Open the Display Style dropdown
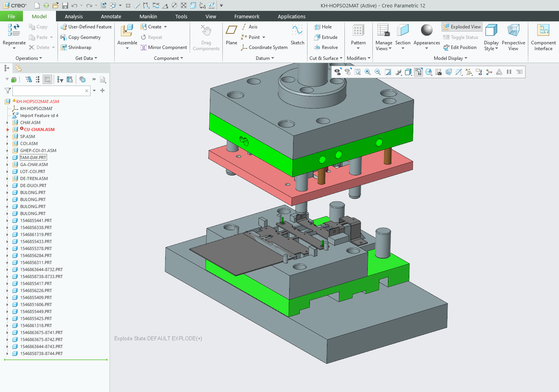 pos(491,37)
